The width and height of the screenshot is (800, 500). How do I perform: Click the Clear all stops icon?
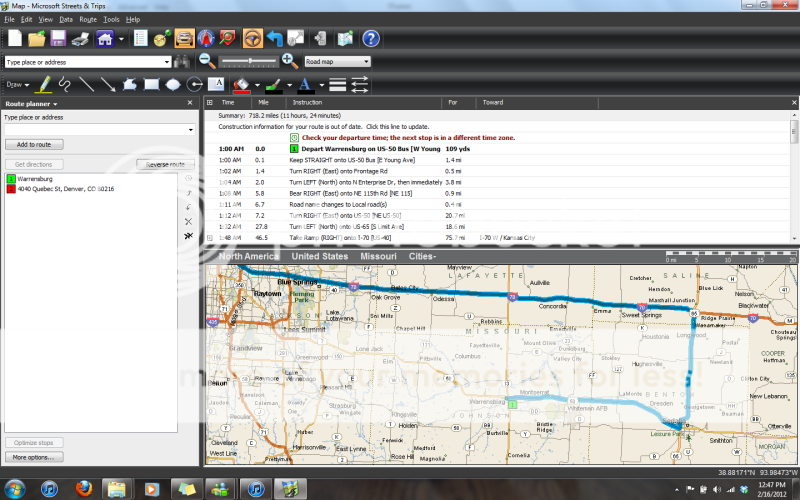click(x=188, y=236)
